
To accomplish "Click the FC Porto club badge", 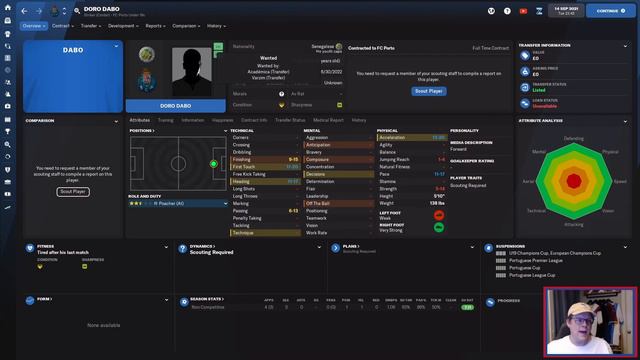I will tap(146, 81).
